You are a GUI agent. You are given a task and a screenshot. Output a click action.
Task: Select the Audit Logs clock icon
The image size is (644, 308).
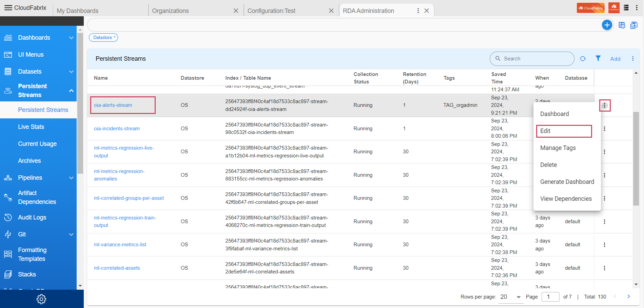(8, 217)
